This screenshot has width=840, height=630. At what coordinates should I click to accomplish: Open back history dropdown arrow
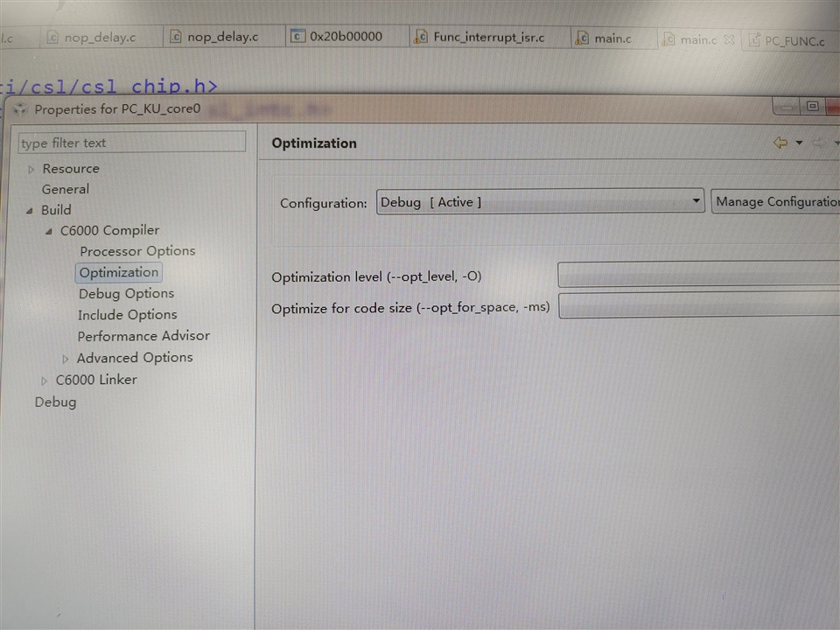click(x=799, y=143)
